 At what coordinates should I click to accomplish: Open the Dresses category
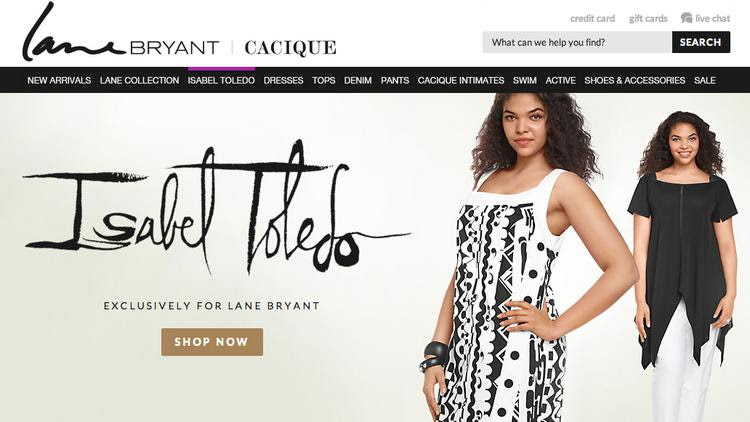pyautogui.click(x=283, y=80)
